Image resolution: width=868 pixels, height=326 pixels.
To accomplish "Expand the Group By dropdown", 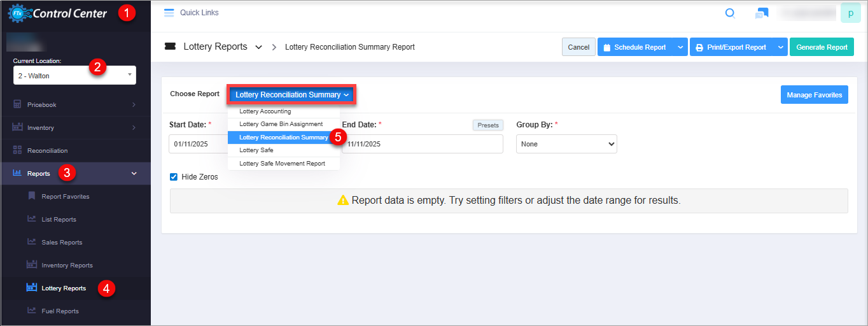I will (x=566, y=144).
